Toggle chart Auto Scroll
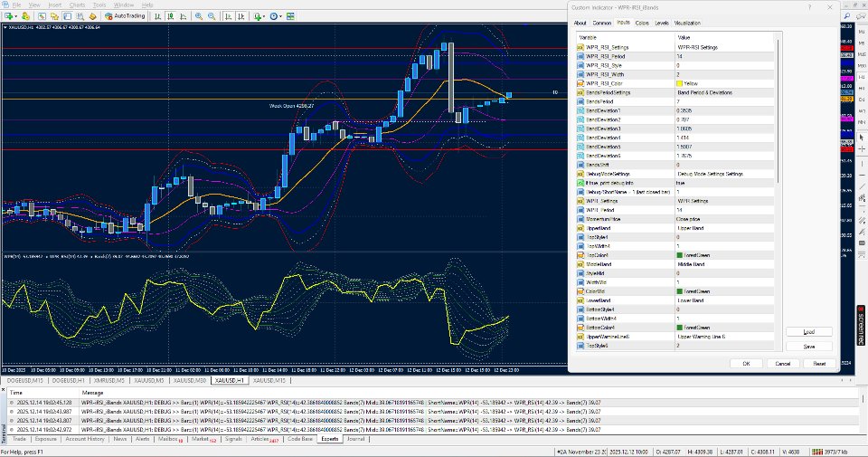 (228, 16)
